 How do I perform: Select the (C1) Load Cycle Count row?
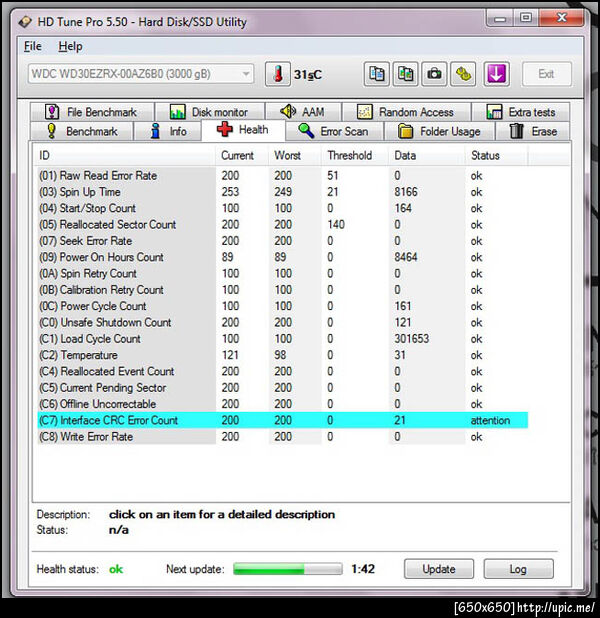(x=283, y=339)
